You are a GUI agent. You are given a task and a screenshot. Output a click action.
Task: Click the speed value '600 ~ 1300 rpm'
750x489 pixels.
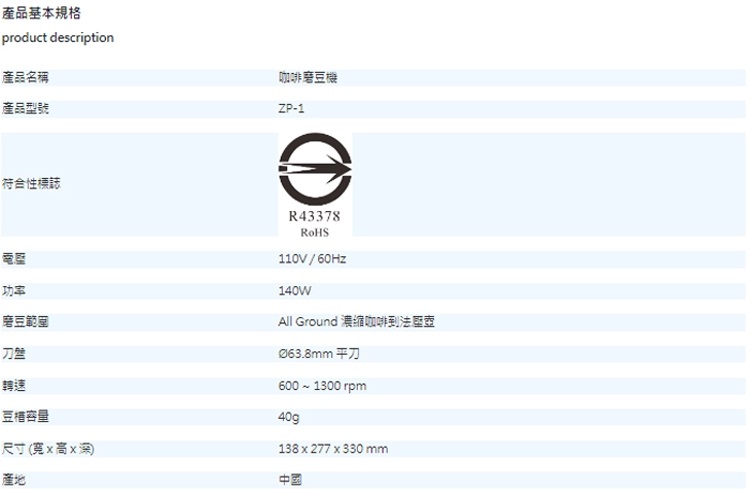tap(322, 386)
